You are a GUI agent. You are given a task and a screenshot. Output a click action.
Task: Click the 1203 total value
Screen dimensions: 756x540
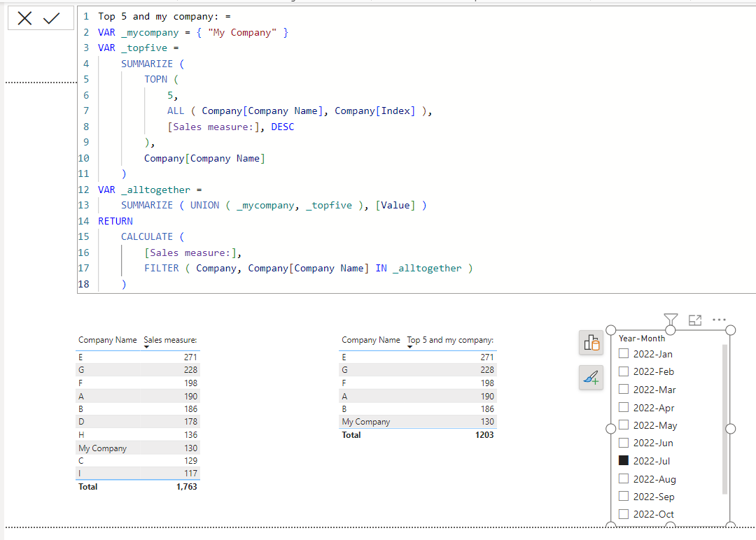[484, 435]
